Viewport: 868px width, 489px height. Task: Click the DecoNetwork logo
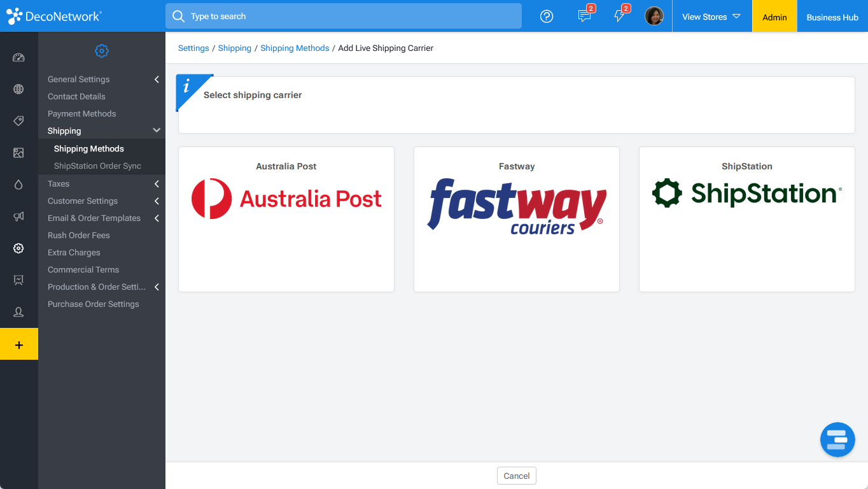(54, 17)
